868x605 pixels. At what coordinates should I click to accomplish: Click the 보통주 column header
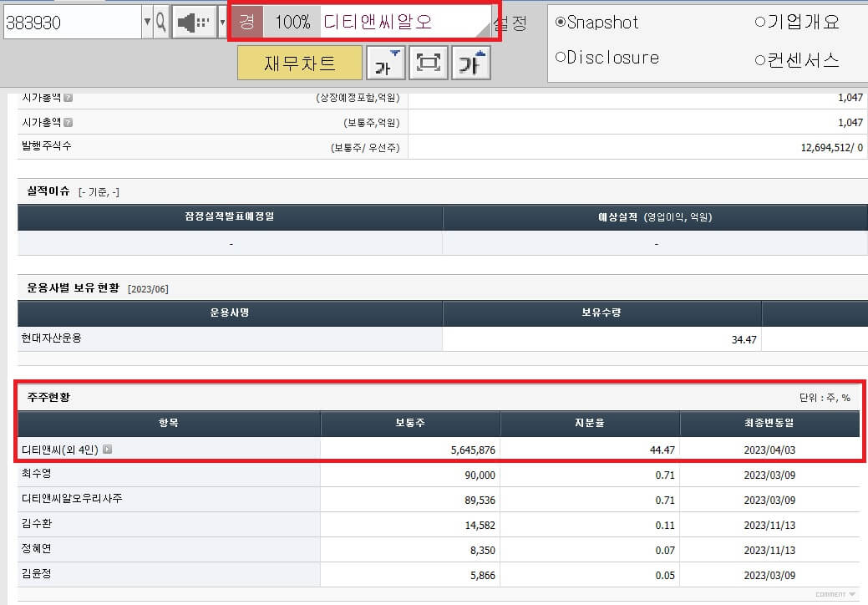(410, 423)
